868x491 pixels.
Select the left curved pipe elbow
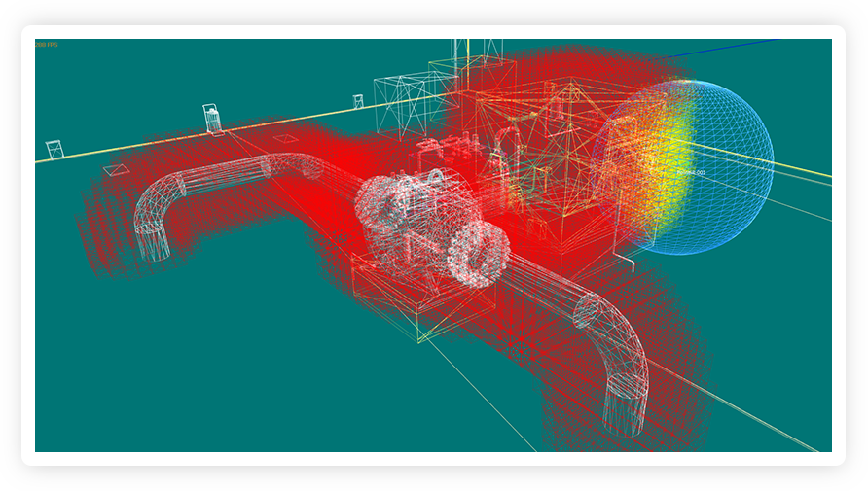point(158,207)
